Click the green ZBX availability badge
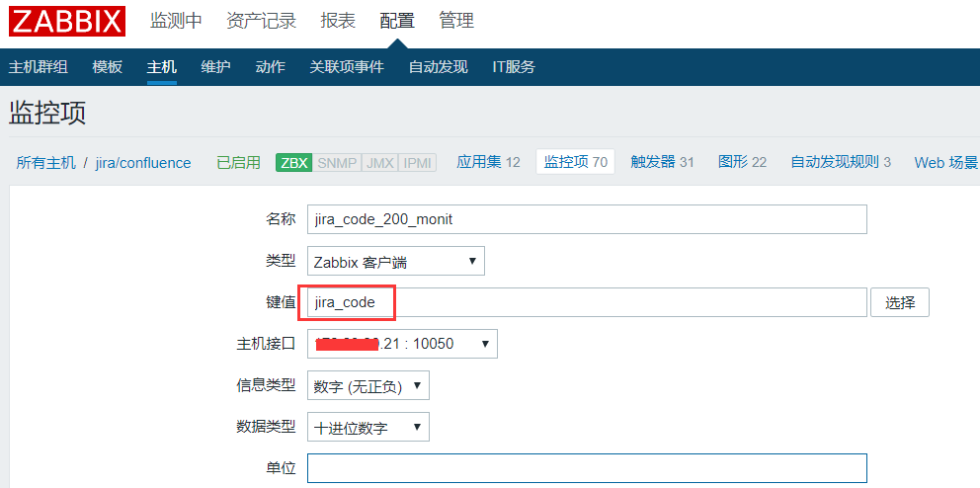The height and width of the screenshot is (488, 980). [x=293, y=162]
